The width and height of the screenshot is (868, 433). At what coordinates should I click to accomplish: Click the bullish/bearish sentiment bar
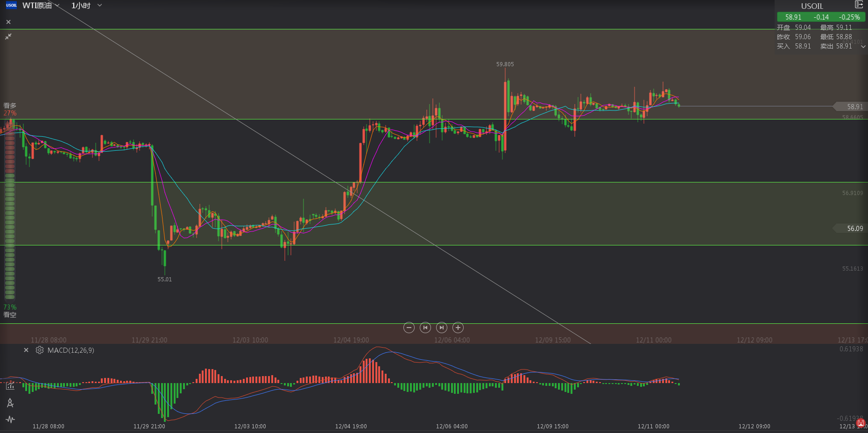click(x=10, y=210)
